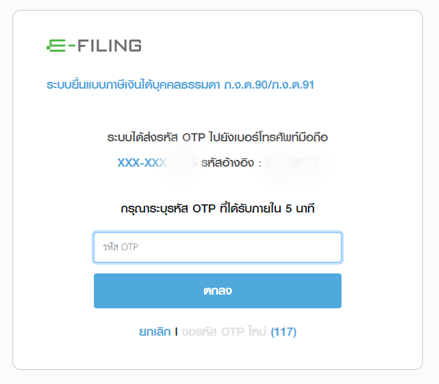
Task: Click the green E emblem in the logo
Action: [x=56, y=46]
